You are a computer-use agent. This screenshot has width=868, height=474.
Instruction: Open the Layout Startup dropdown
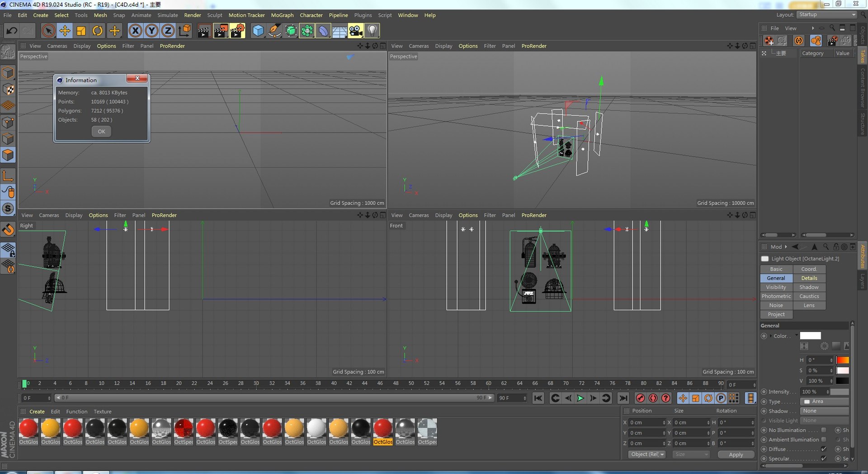(827, 14)
